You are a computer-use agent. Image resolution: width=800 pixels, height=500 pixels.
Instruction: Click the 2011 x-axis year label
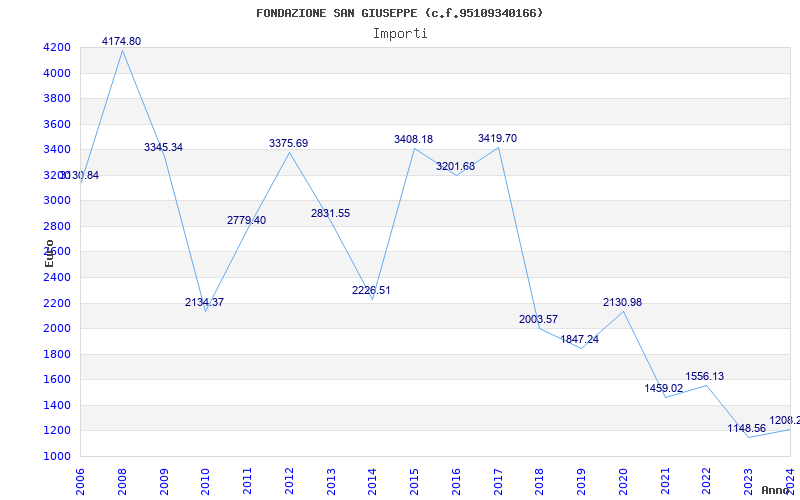[x=247, y=481]
